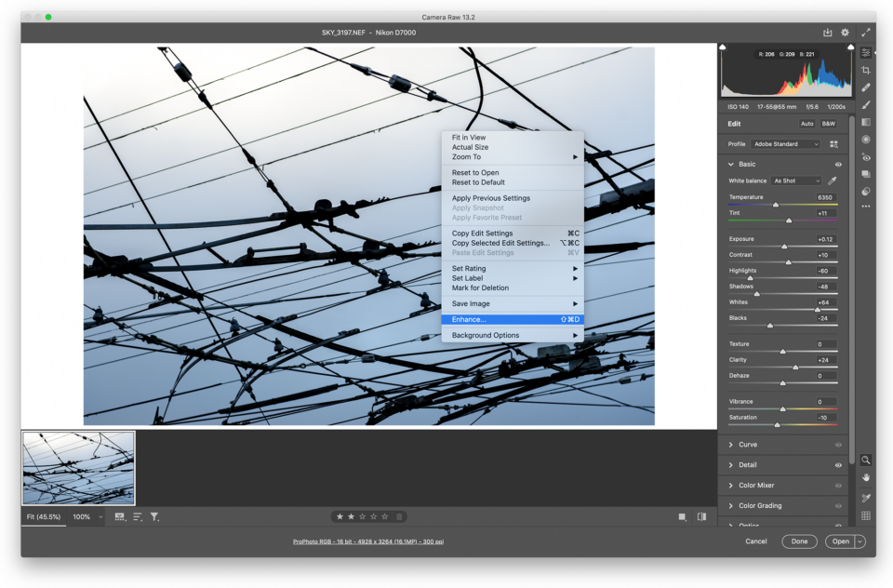Click the Done button

pos(799,541)
